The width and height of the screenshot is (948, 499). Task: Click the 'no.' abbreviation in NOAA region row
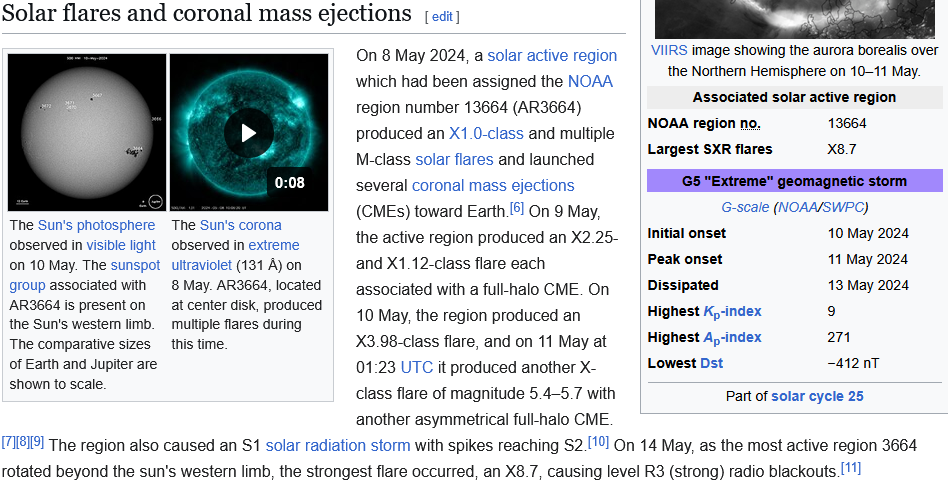click(750, 123)
